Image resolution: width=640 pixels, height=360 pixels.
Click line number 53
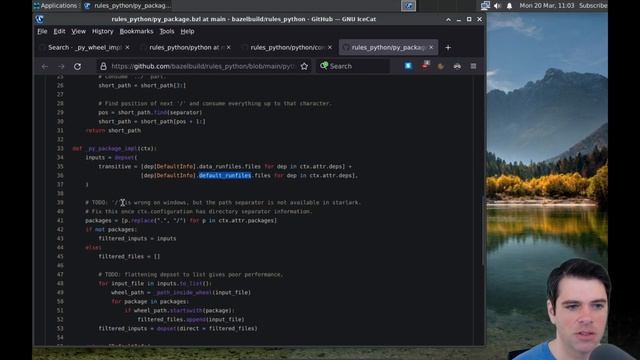60,328
